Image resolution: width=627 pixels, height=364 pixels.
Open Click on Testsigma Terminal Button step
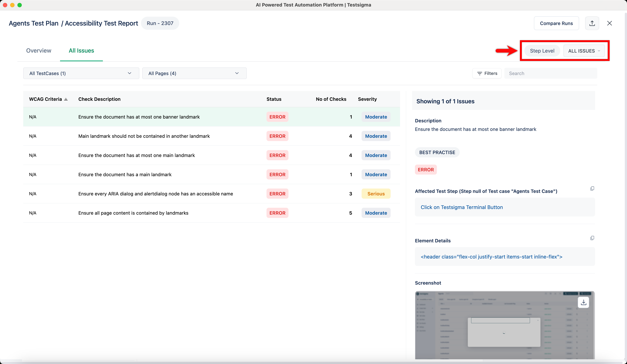pos(462,207)
